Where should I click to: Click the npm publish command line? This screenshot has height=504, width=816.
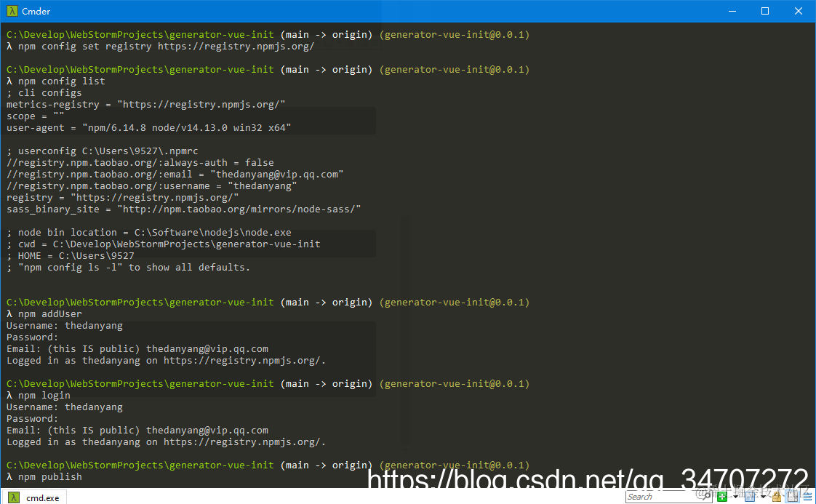[44, 477]
